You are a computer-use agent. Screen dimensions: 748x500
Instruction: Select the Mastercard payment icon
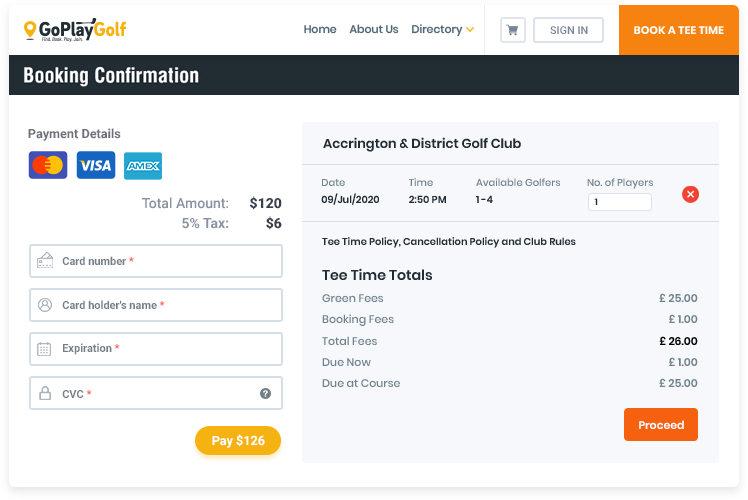(x=48, y=165)
